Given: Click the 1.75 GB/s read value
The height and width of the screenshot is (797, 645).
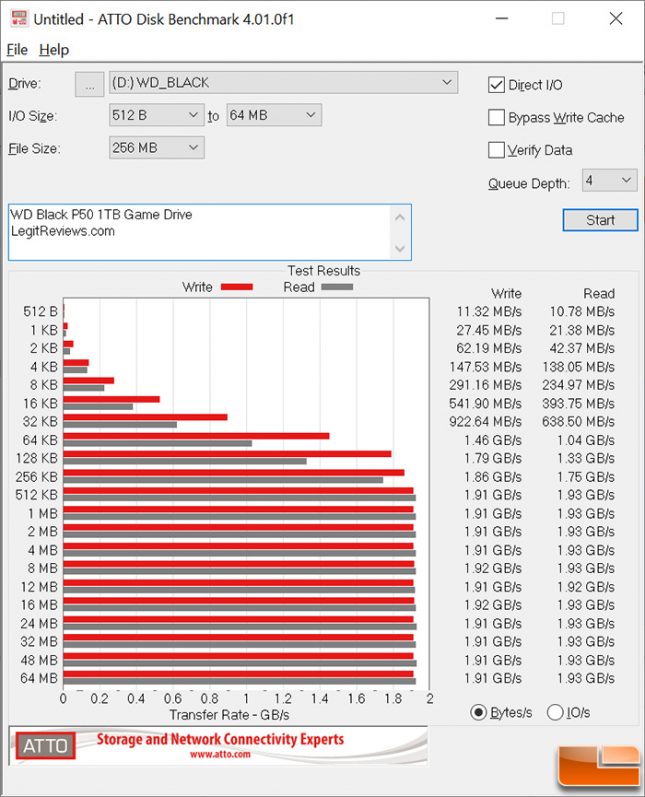Looking at the screenshot, I should coord(586,477).
